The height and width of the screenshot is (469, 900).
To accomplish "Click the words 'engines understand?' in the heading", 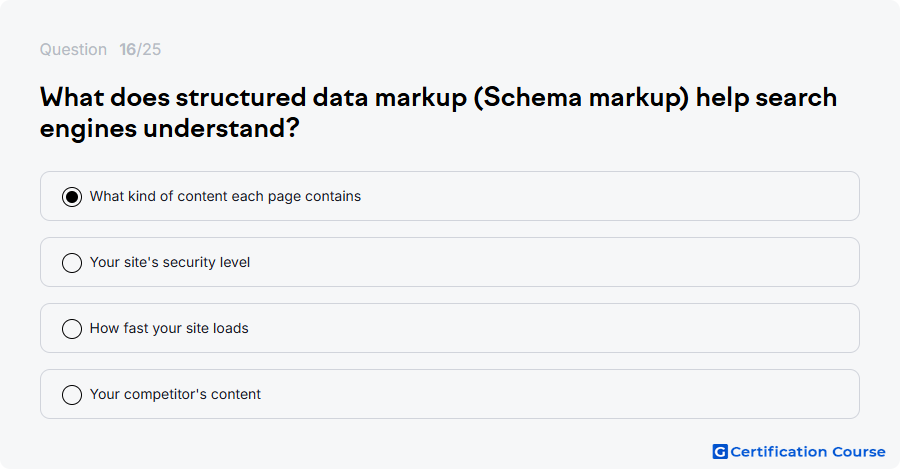I will (x=169, y=128).
